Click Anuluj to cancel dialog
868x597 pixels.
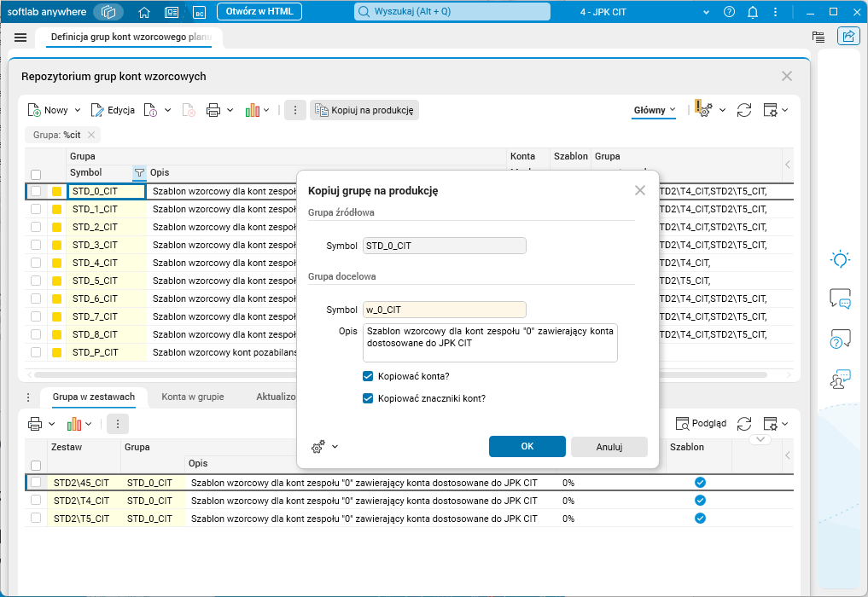tap(609, 447)
